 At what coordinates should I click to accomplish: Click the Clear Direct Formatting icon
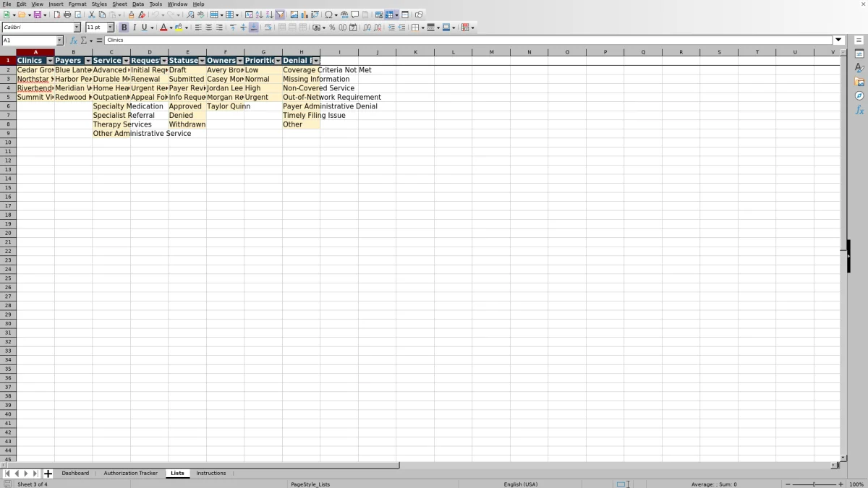tap(142, 14)
